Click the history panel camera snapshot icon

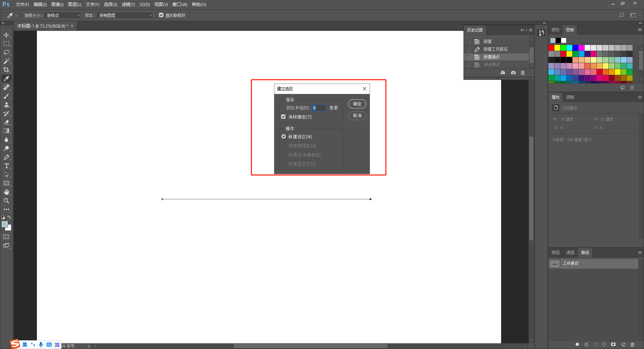click(513, 72)
